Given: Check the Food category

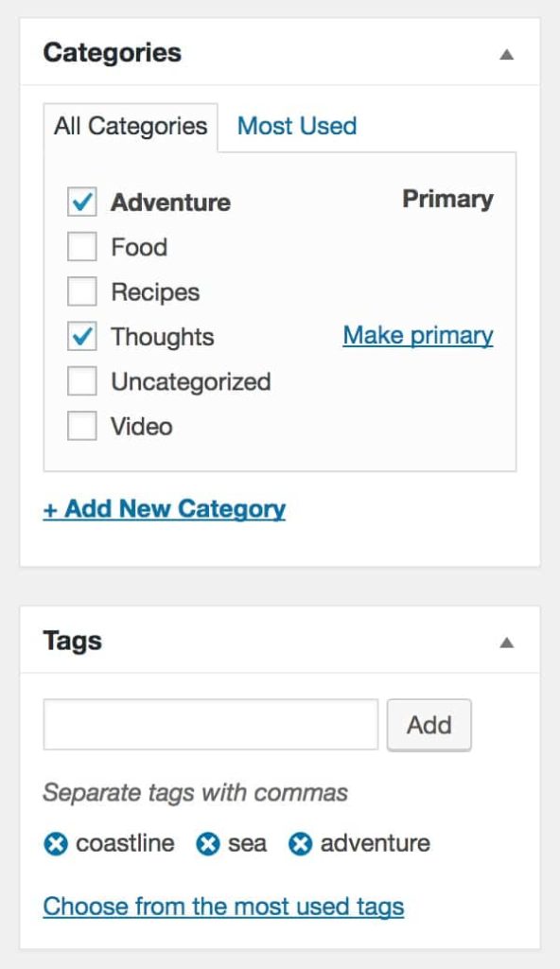Looking at the screenshot, I should [81, 247].
